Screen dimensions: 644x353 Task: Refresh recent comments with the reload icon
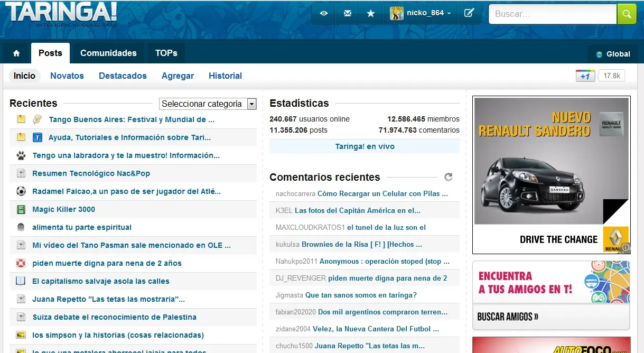(x=449, y=177)
